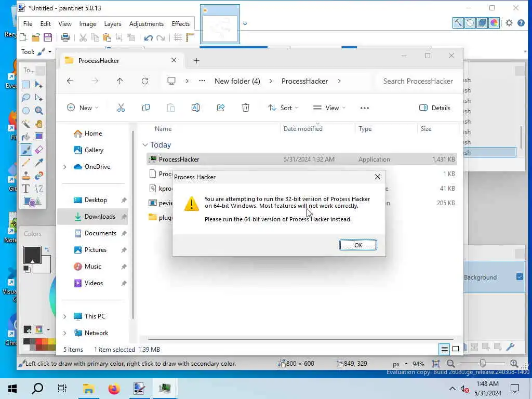The image size is (532, 399).
Task: Click the Search ProcessHacker field
Action: pos(418,81)
